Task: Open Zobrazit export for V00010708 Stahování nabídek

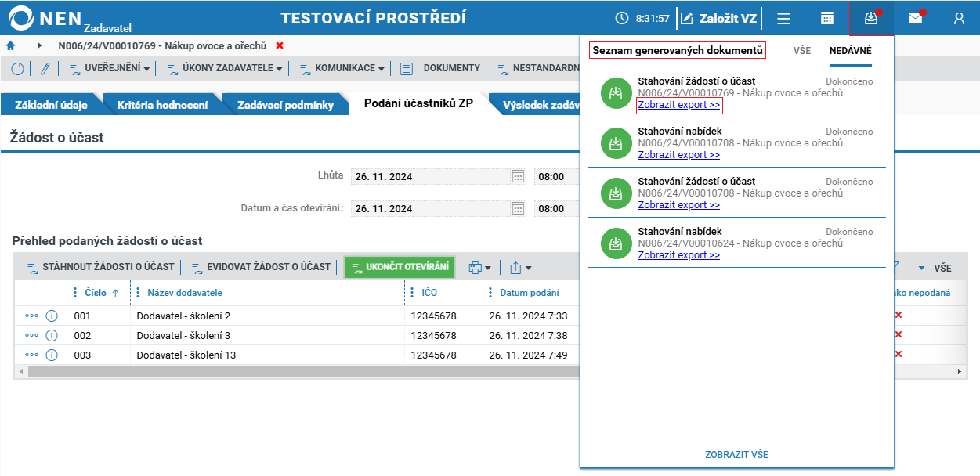Action: tap(678, 155)
